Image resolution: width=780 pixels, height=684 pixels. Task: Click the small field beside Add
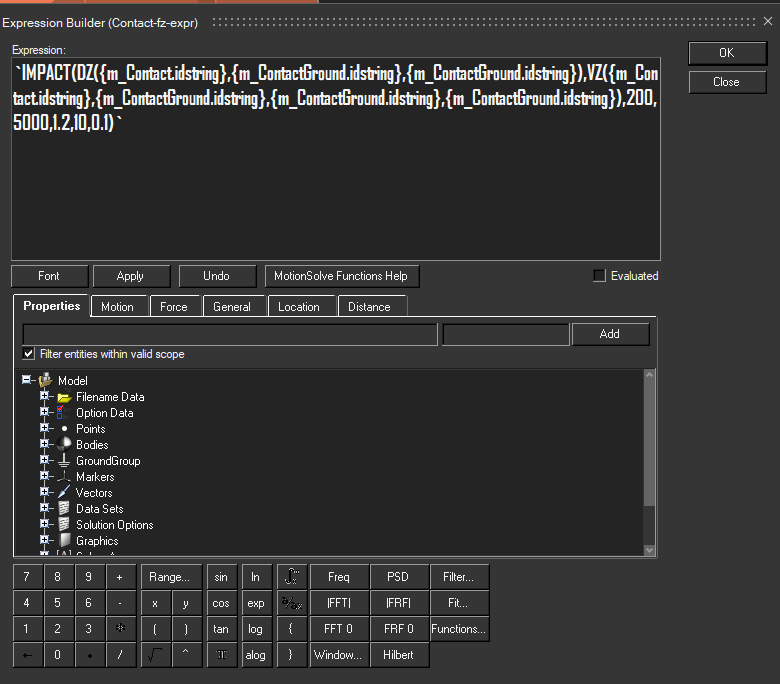[505, 334]
